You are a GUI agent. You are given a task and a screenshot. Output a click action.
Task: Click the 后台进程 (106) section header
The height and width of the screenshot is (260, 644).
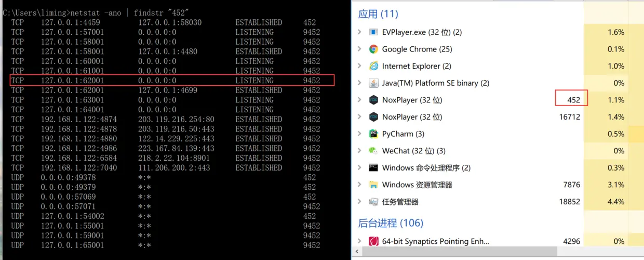[391, 223]
